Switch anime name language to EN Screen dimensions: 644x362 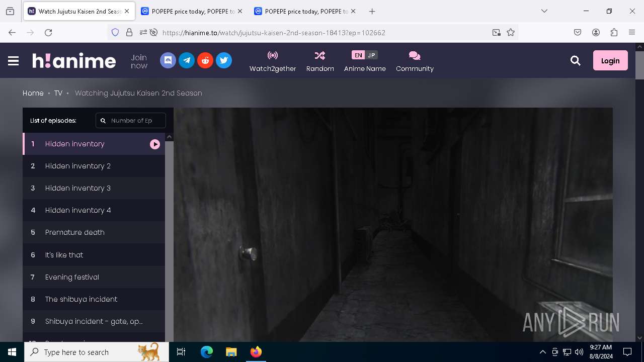358,55
